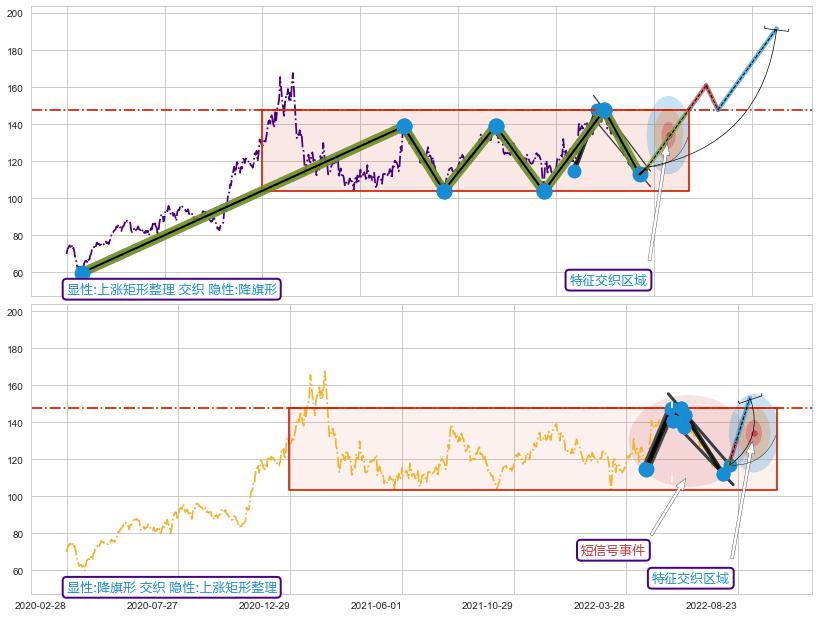Click the forecast arrow tip near 190 in top chart
The image size is (819, 617).
tap(775, 29)
